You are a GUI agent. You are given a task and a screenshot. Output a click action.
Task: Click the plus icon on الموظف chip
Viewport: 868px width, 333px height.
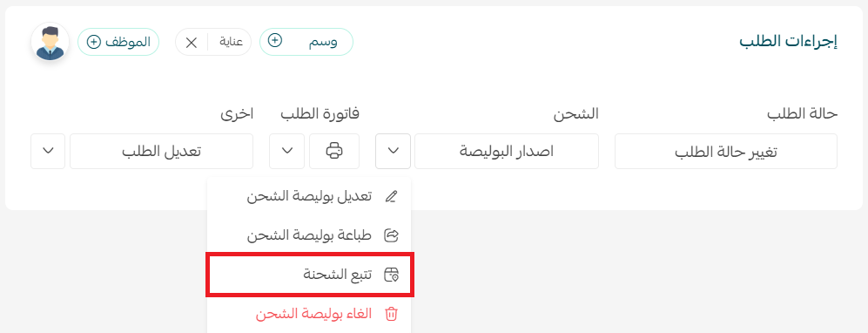click(94, 42)
